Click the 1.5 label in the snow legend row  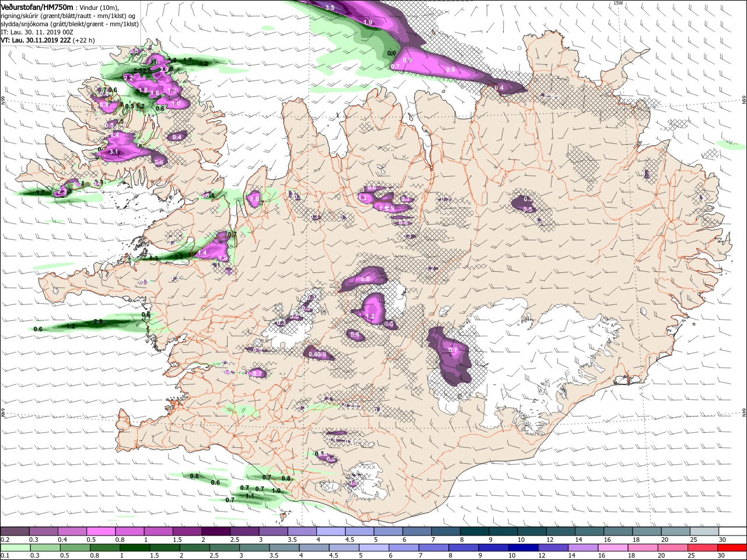tap(177, 540)
